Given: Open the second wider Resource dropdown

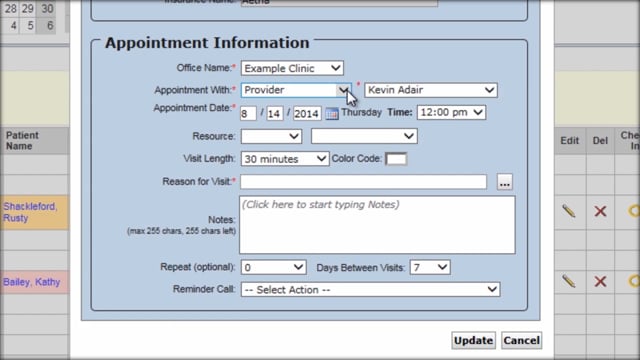Looking at the screenshot, I should tap(364, 136).
